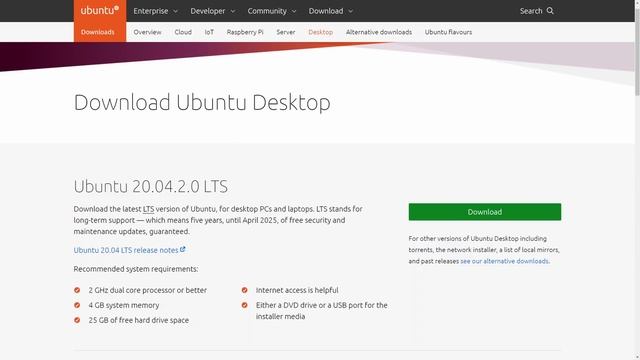The width and height of the screenshot is (640, 360).
Task: Select the Desktop tab
Action: 320,32
